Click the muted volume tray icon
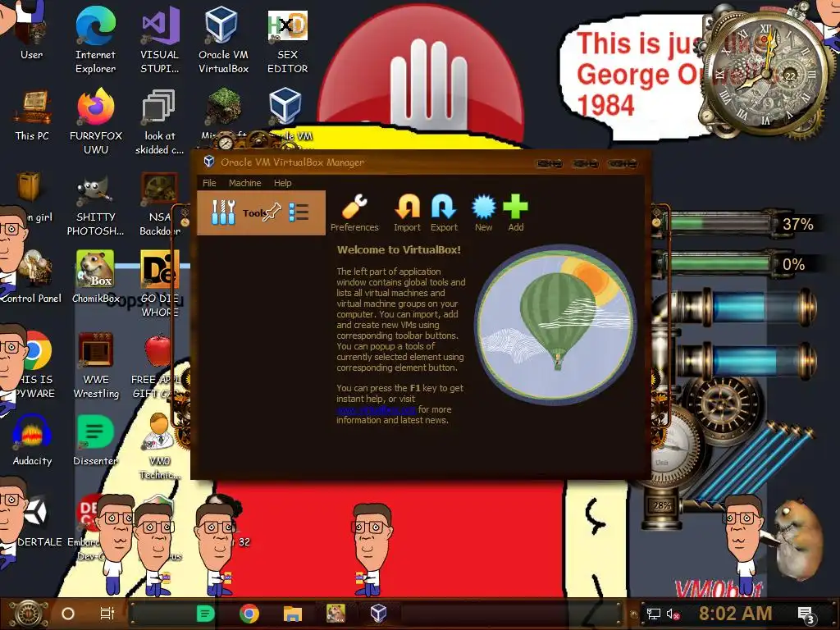The height and width of the screenshot is (630, 840). pyautogui.click(x=673, y=614)
